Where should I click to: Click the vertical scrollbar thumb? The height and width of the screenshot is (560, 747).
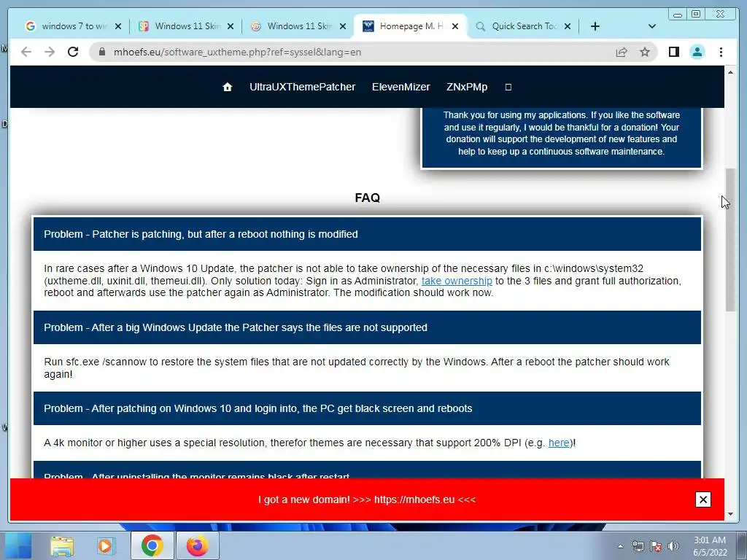point(730,241)
